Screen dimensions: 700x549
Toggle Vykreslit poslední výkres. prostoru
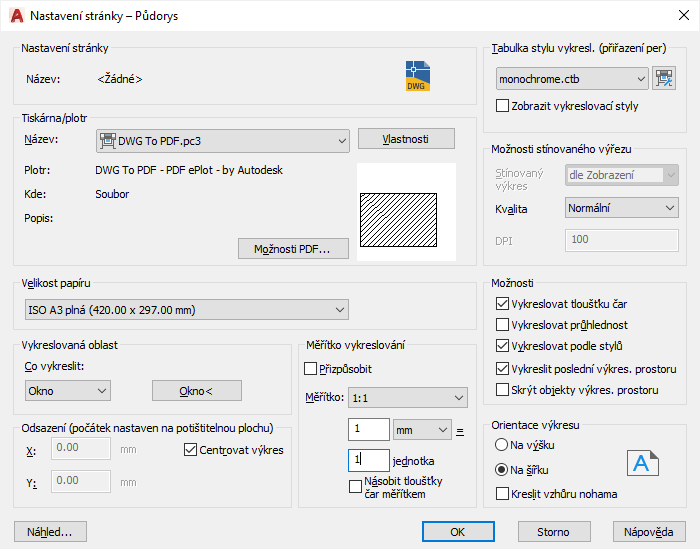click(502, 369)
